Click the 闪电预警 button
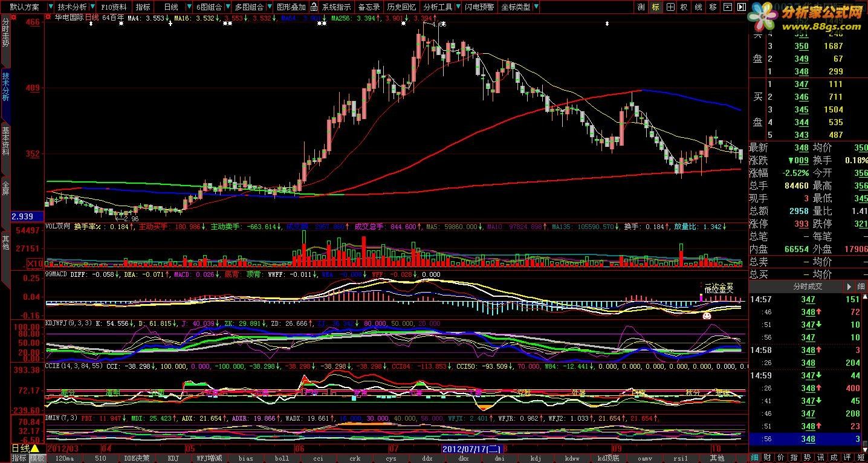Image resolution: width=868 pixels, height=463 pixels. tap(479, 7)
